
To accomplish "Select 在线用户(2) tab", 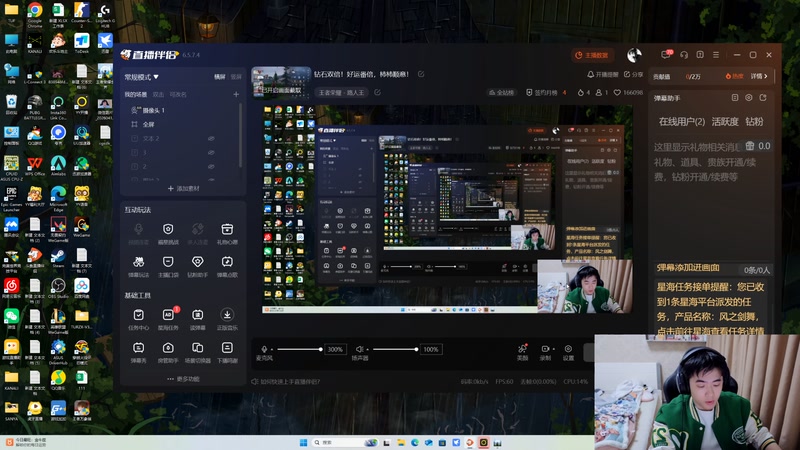I will click(682, 121).
